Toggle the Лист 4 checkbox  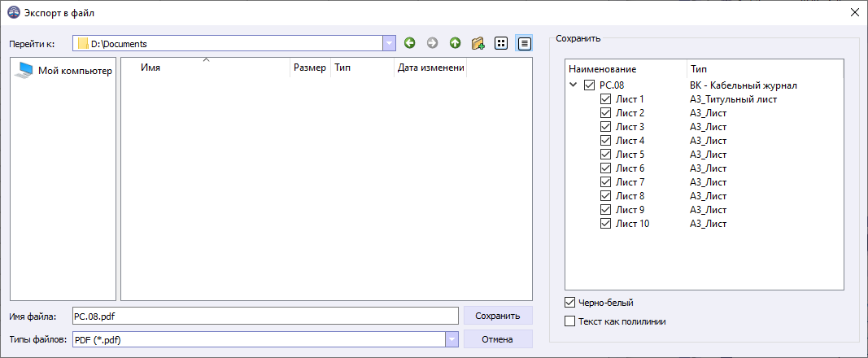click(605, 141)
